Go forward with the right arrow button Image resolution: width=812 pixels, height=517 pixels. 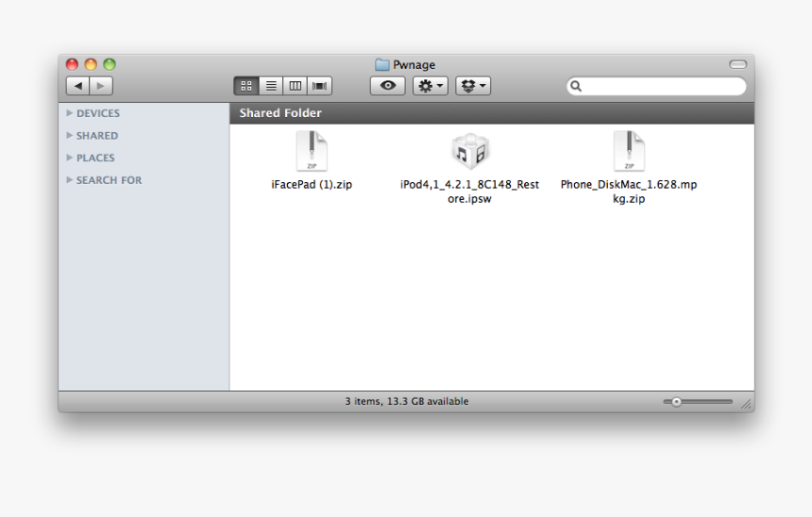tap(101, 86)
